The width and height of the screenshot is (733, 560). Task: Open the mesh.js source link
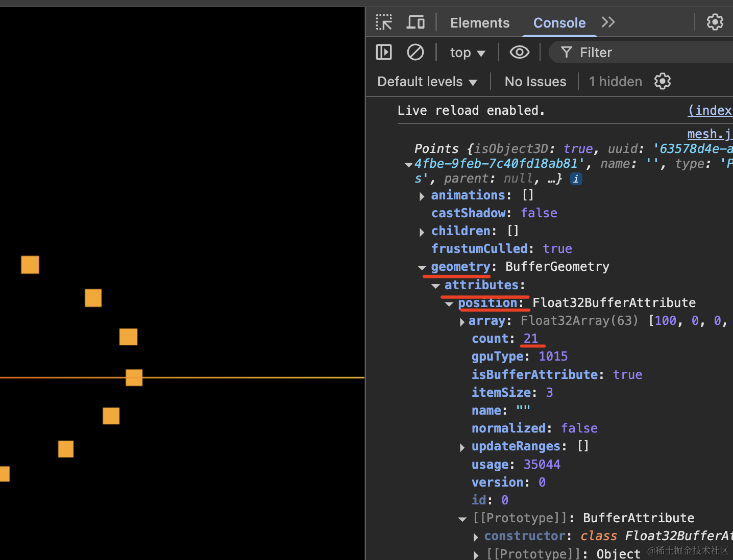click(710, 134)
